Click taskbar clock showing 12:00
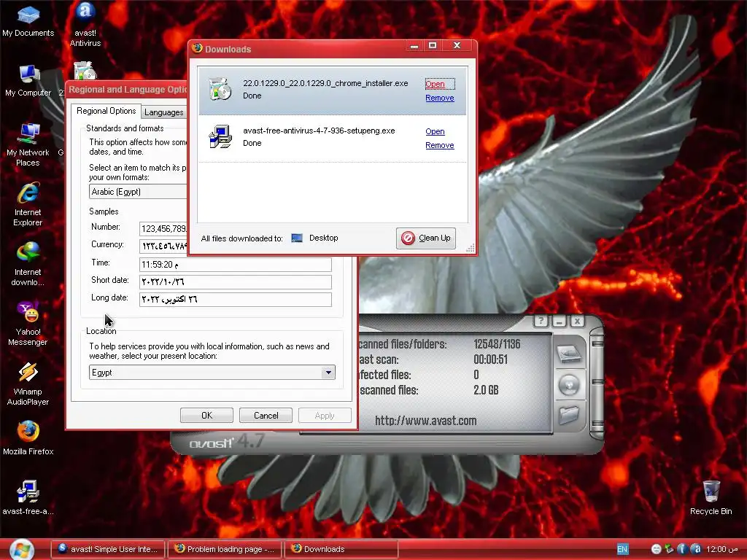The width and height of the screenshot is (747, 560). pos(722,549)
